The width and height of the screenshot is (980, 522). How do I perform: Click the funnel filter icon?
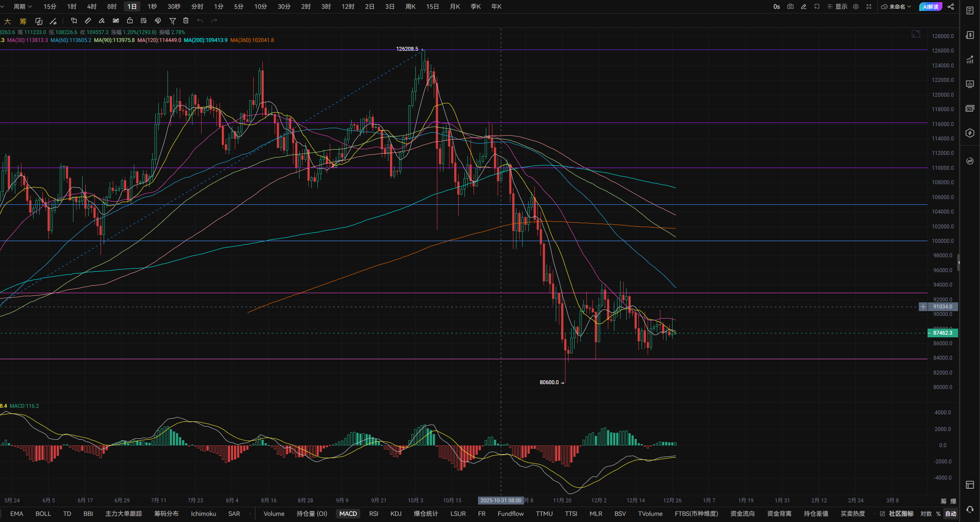[x=172, y=21]
